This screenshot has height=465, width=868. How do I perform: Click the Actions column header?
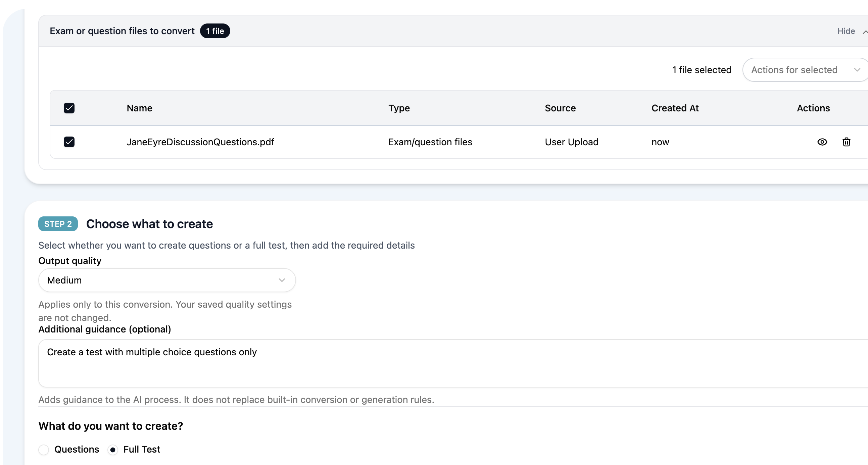point(813,108)
